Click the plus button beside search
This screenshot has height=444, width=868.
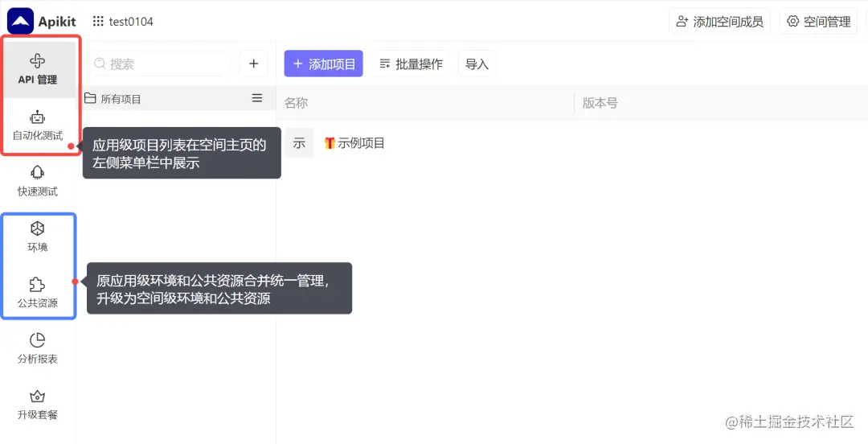tap(253, 64)
